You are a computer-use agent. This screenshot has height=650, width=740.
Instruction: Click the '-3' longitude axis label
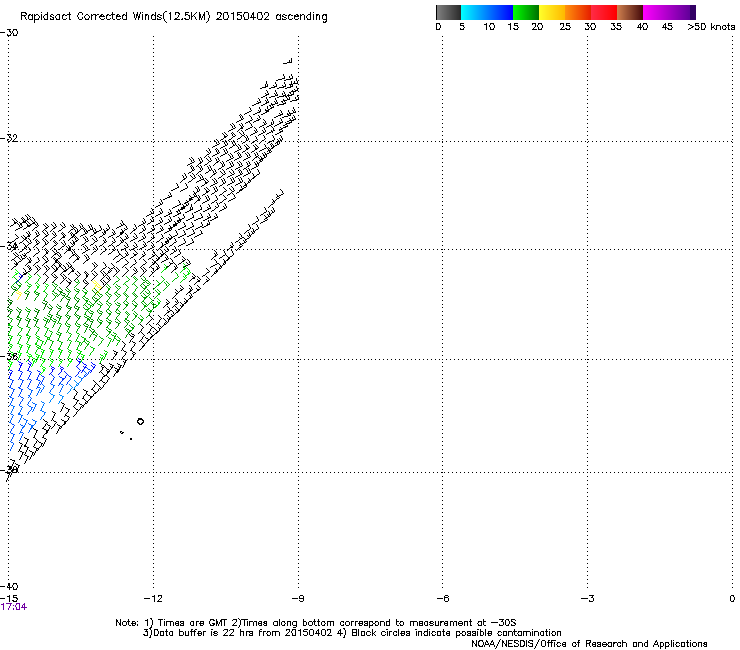(x=587, y=599)
